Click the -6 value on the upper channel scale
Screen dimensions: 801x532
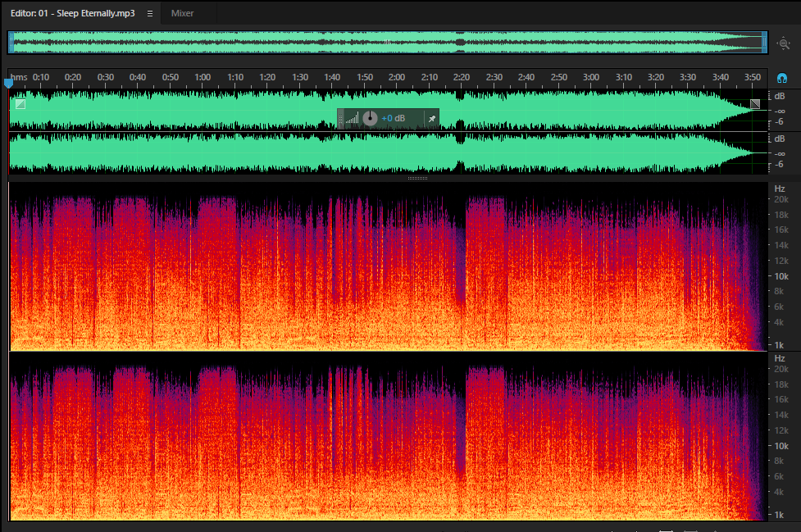tap(779, 121)
